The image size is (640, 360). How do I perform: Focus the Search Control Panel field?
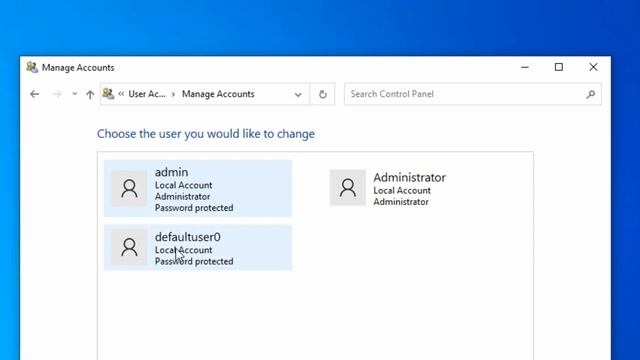pyautogui.click(x=473, y=94)
